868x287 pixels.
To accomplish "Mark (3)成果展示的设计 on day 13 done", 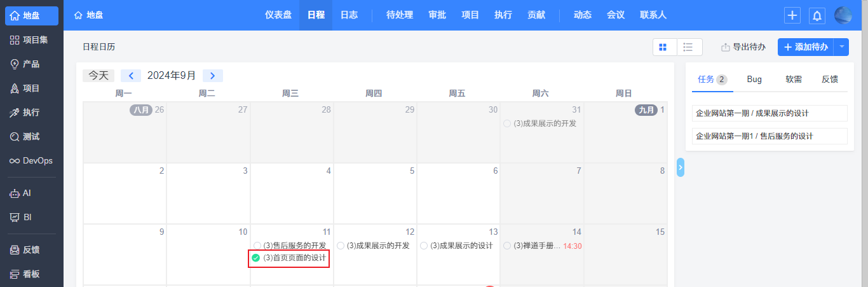I will click(x=424, y=246).
